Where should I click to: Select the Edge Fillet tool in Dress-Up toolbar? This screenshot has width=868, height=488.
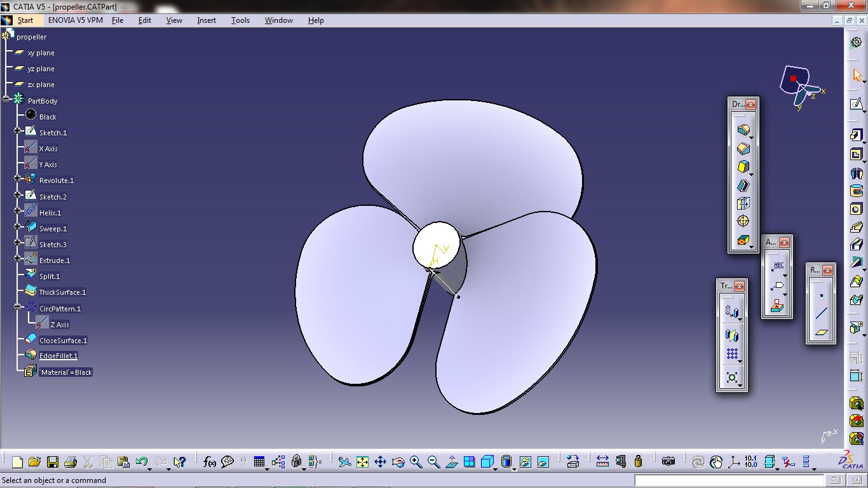pos(743,130)
